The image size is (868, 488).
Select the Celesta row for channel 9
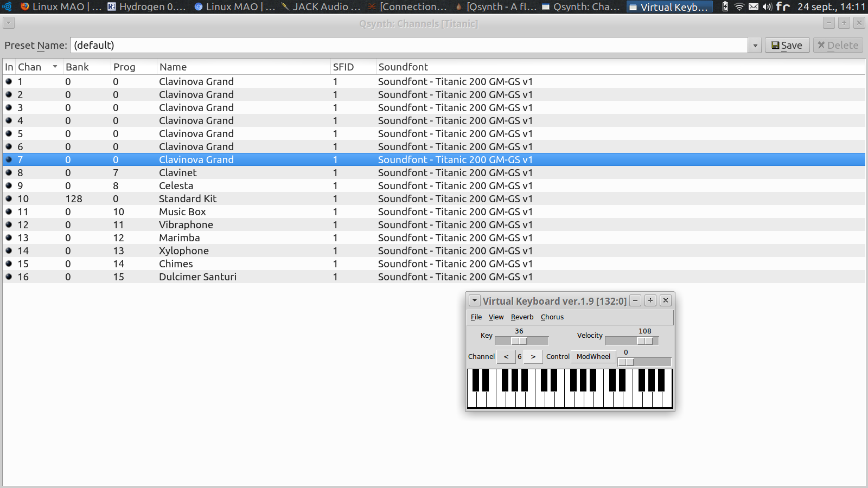[x=433, y=185]
